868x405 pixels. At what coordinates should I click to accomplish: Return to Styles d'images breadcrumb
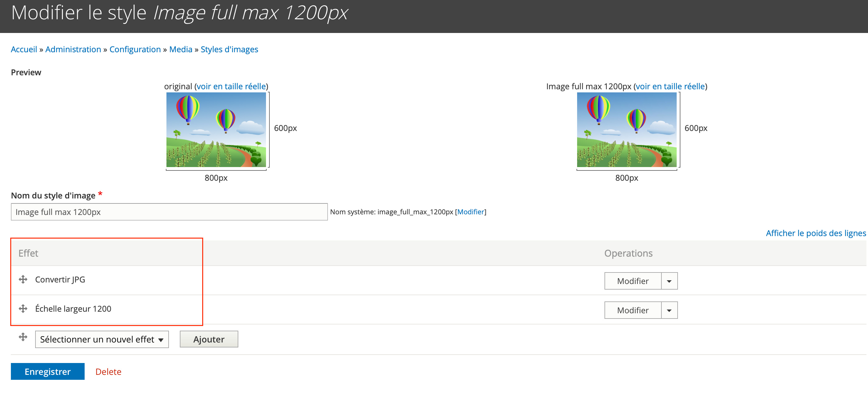tap(229, 49)
